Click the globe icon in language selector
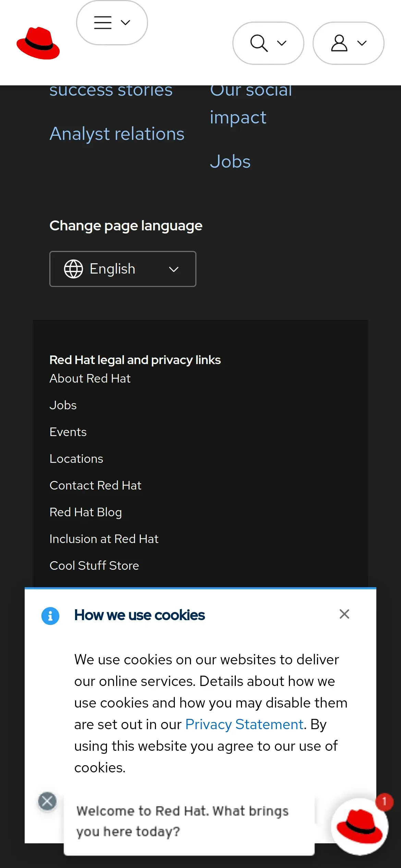Screen dimensions: 401x868 click(73, 269)
